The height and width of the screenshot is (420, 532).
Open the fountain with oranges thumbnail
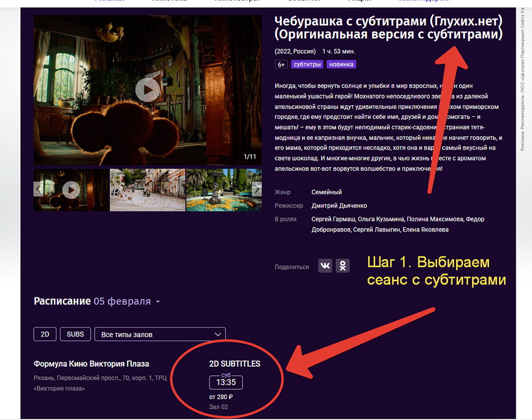click(x=224, y=190)
